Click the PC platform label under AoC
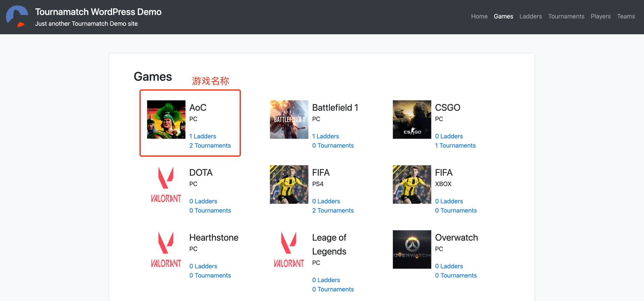The image size is (644, 301). pyautogui.click(x=193, y=119)
